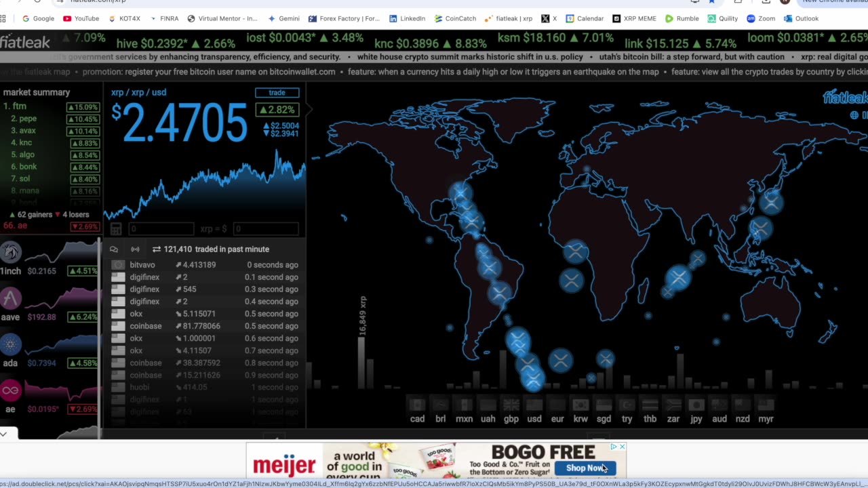The image size is (868, 488).
Task: Toggle the live broadcast sound icon
Action: coord(135,249)
